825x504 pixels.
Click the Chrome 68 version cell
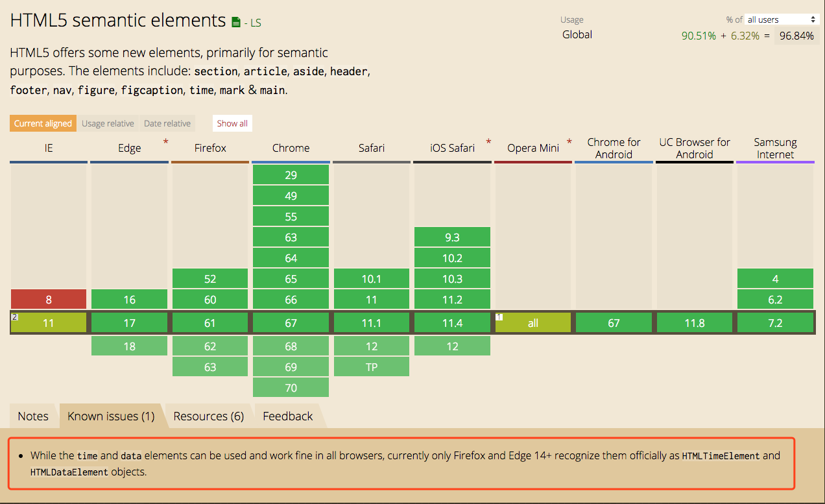click(x=291, y=346)
